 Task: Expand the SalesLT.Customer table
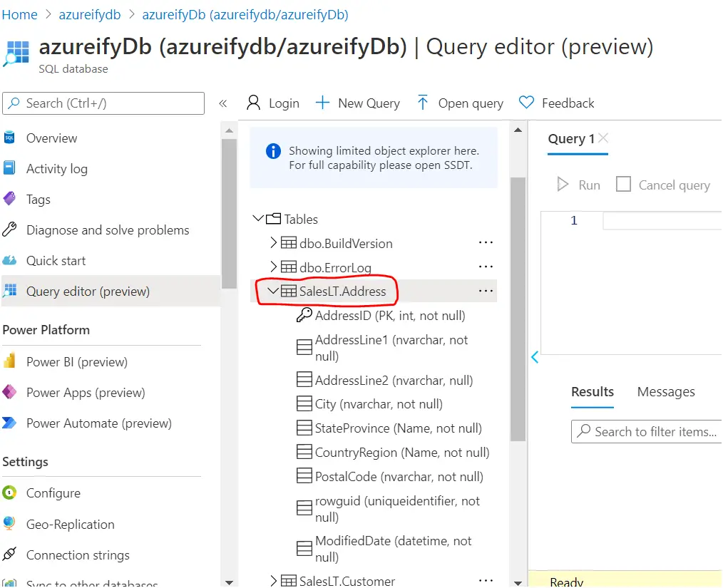coord(273,581)
